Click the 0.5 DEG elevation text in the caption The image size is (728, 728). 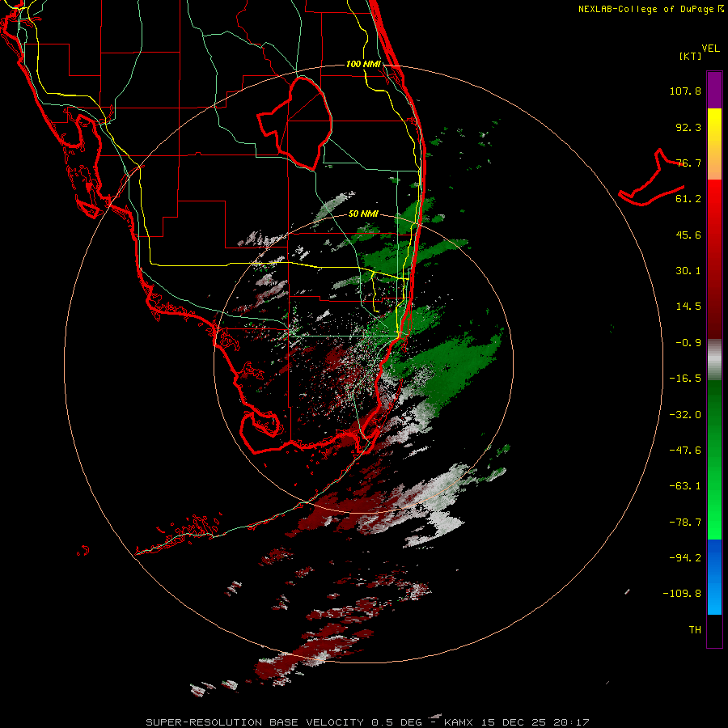click(396, 722)
